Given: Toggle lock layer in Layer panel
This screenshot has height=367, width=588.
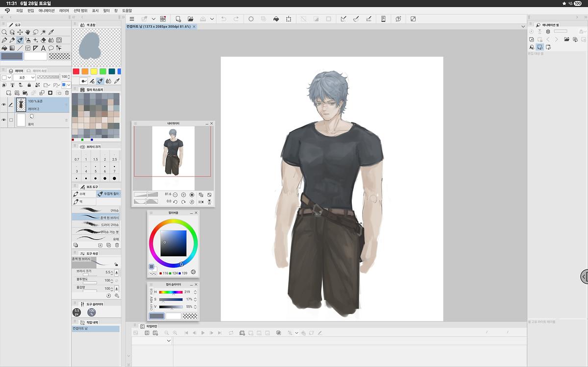Looking at the screenshot, I should point(29,85).
